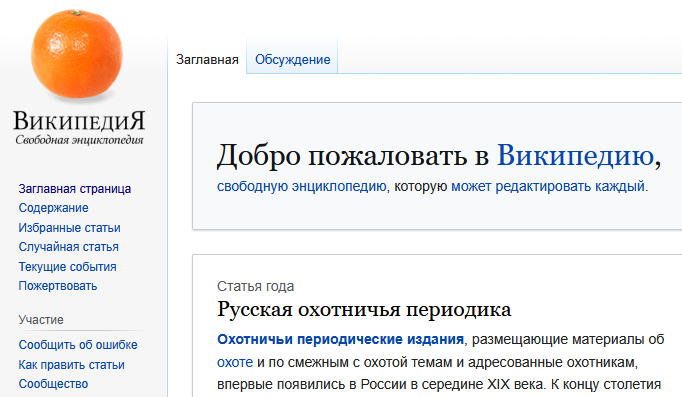Open Как править статьи link
Image resolution: width=682 pixels, height=397 pixels.
tap(71, 364)
